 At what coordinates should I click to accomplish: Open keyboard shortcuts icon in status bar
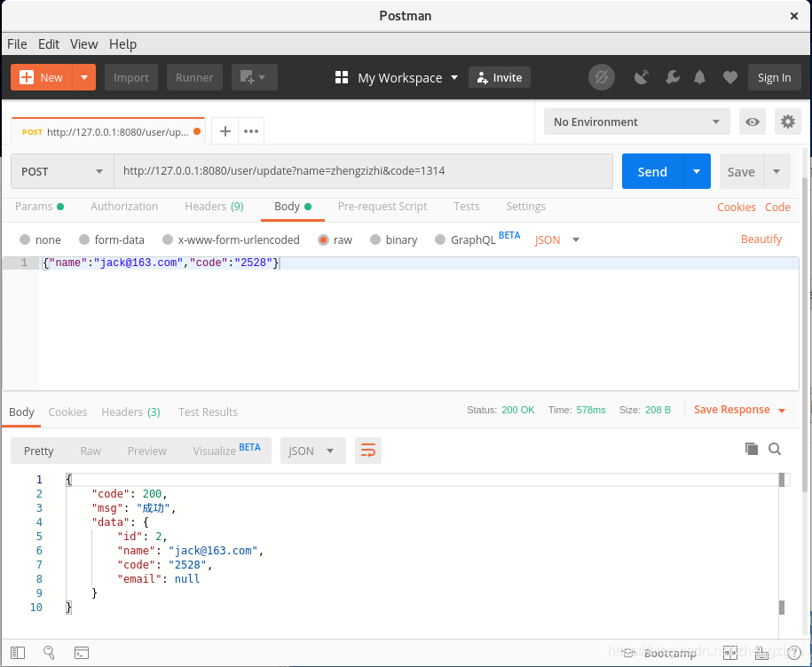(761, 653)
